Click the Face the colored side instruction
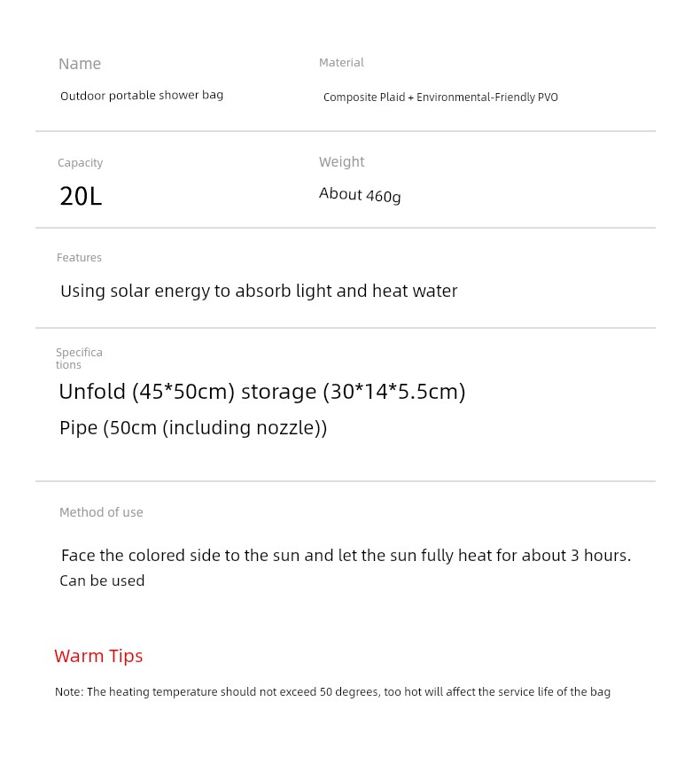This screenshot has width=700, height=764. pos(346,556)
